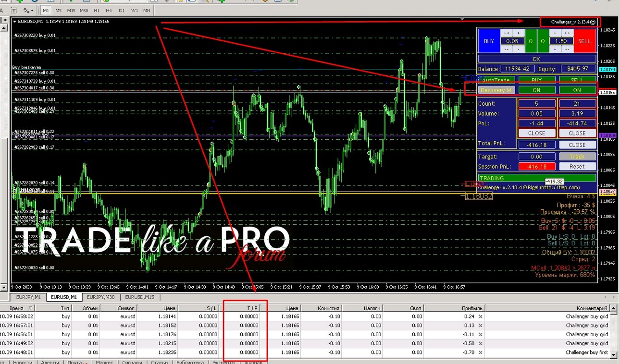This screenshot has width=620, height=364.
Task: Toggle Recovery ON for buy side
Action: point(536,90)
